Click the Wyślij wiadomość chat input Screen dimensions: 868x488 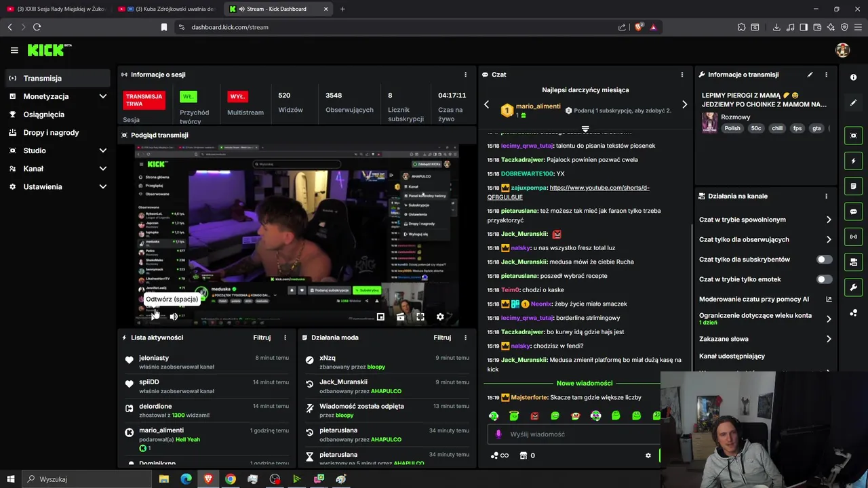click(573, 434)
